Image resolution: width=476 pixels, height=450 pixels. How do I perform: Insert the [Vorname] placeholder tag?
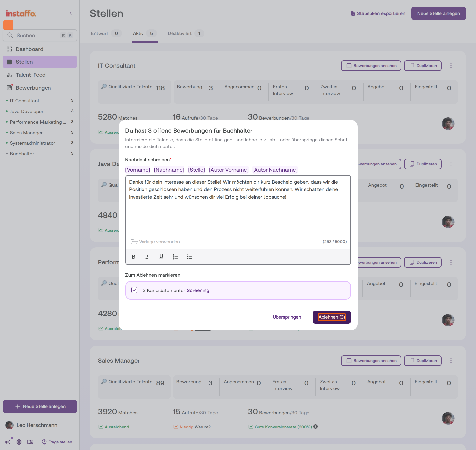[138, 170]
